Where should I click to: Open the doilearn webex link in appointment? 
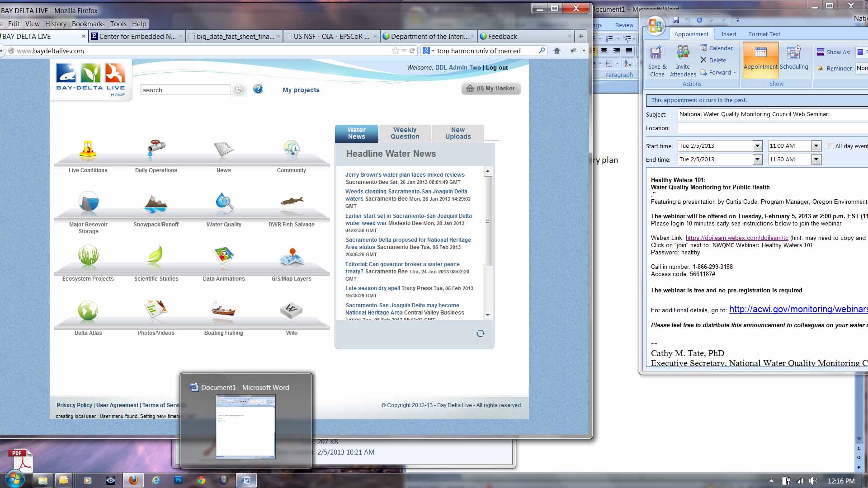click(x=736, y=238)
